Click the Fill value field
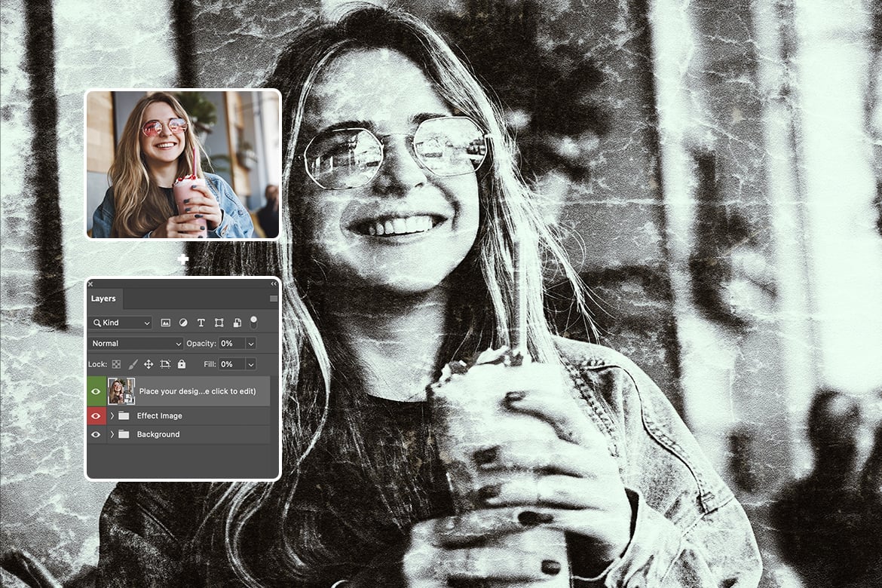 pyautogui.click(x=231, y=364)
